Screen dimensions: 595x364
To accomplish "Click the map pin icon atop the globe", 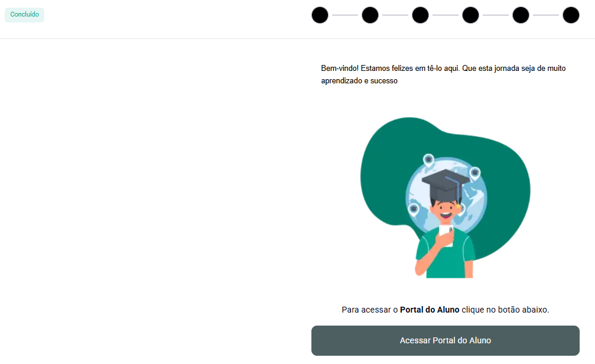I will (428, 160).
